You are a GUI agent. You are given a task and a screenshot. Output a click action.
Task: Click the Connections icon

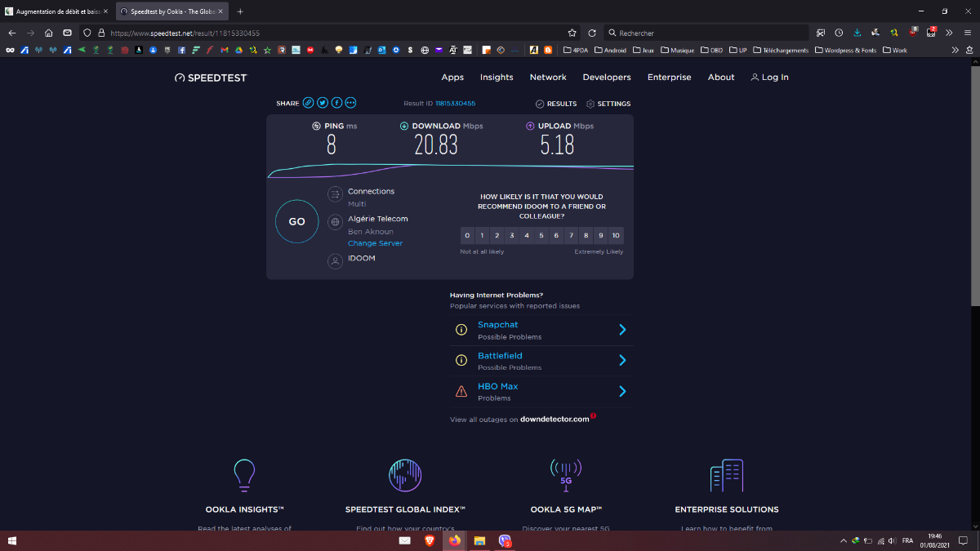coord(335,194)
